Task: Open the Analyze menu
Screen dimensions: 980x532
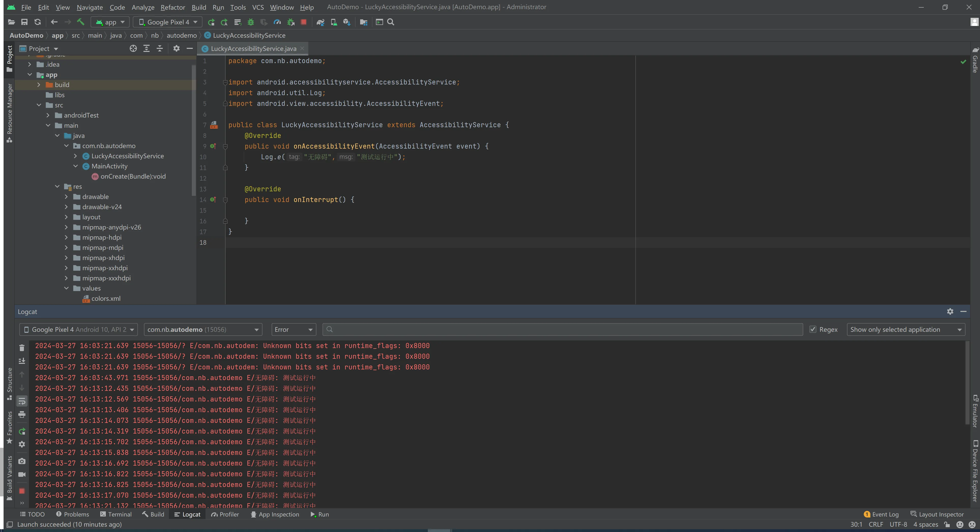Action: [x=143, y=7]
